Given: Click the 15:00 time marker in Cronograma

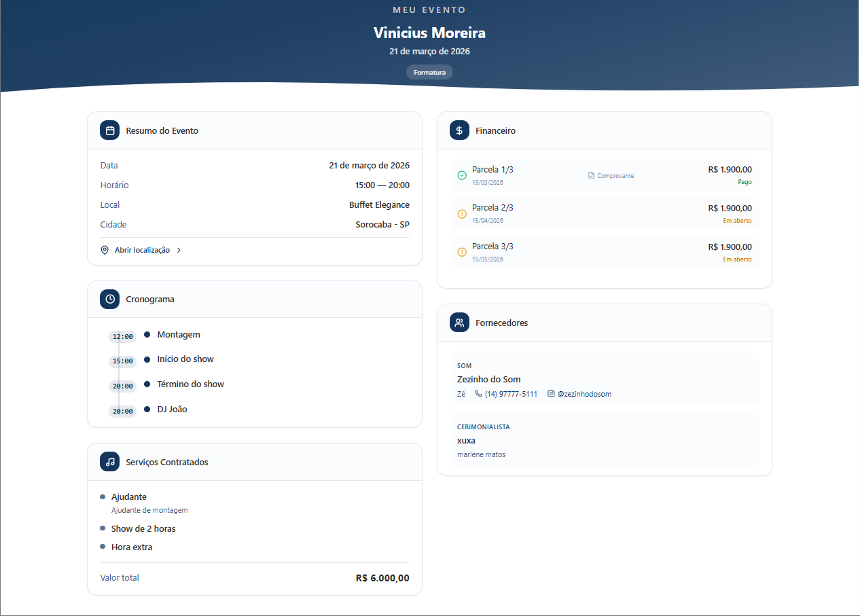Looking at the screenshot, I should click(123, 361).
